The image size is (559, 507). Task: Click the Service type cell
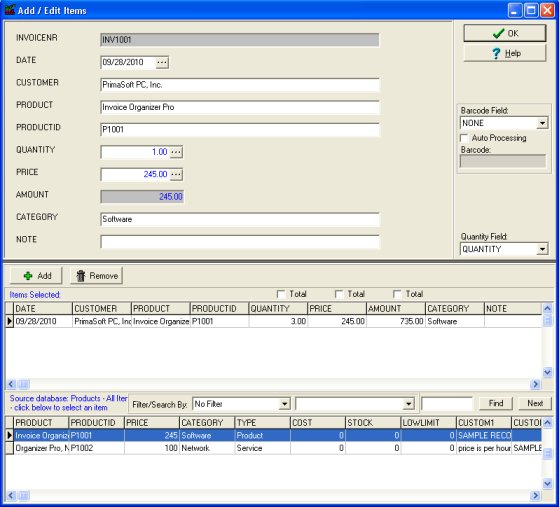coord(262,448)
